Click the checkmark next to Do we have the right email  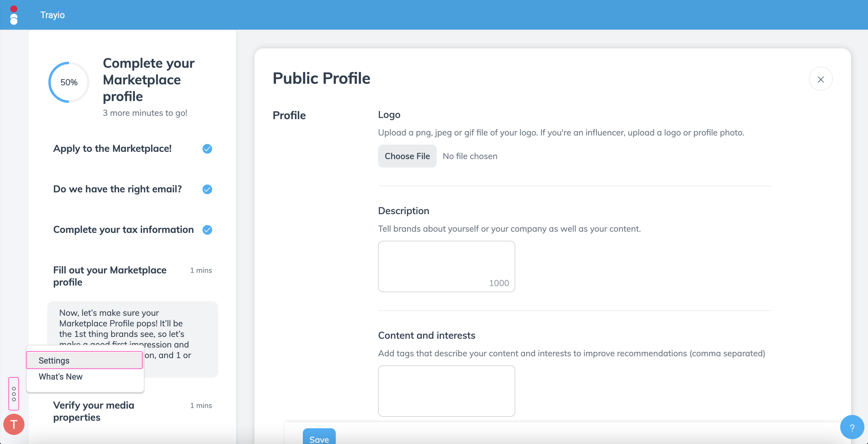coord(207,189)
